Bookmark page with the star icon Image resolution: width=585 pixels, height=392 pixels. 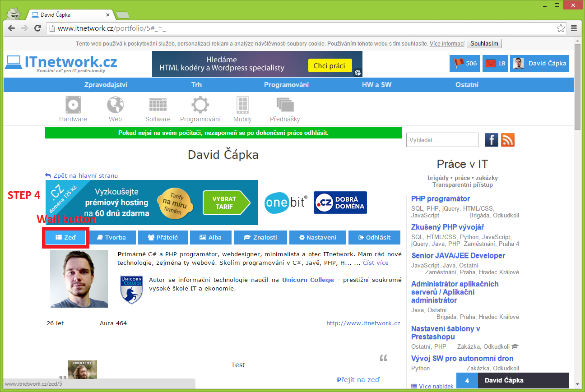coord(561,28)
